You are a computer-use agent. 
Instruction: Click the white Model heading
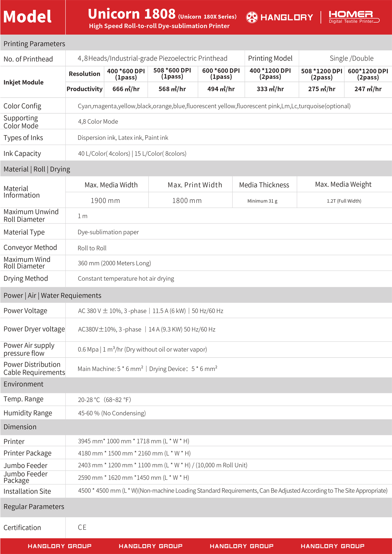[x=27, y=17]
